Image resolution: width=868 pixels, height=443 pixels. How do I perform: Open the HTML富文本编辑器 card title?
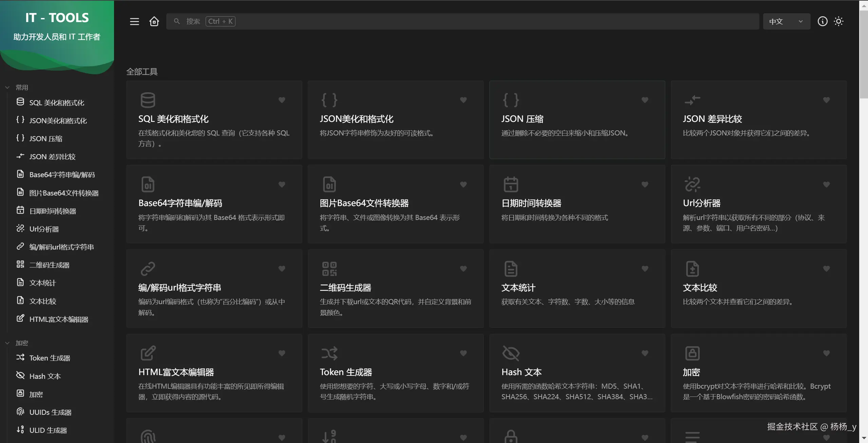(176, 372)
